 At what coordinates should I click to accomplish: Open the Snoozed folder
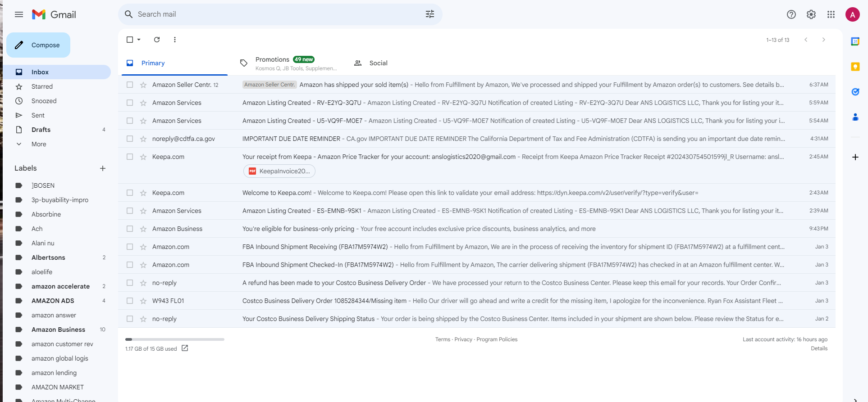[57, 101]
